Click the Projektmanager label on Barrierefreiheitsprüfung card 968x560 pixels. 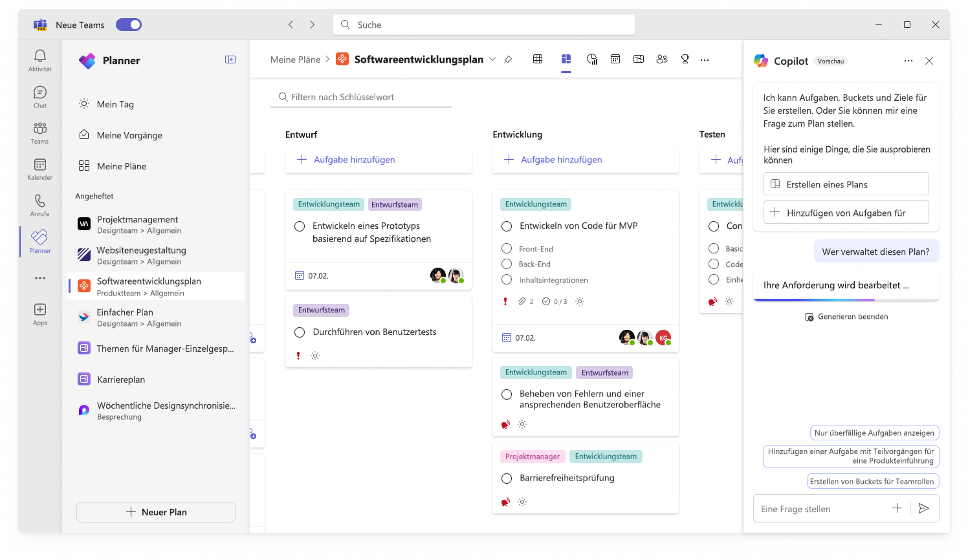(x=533, y=457)
